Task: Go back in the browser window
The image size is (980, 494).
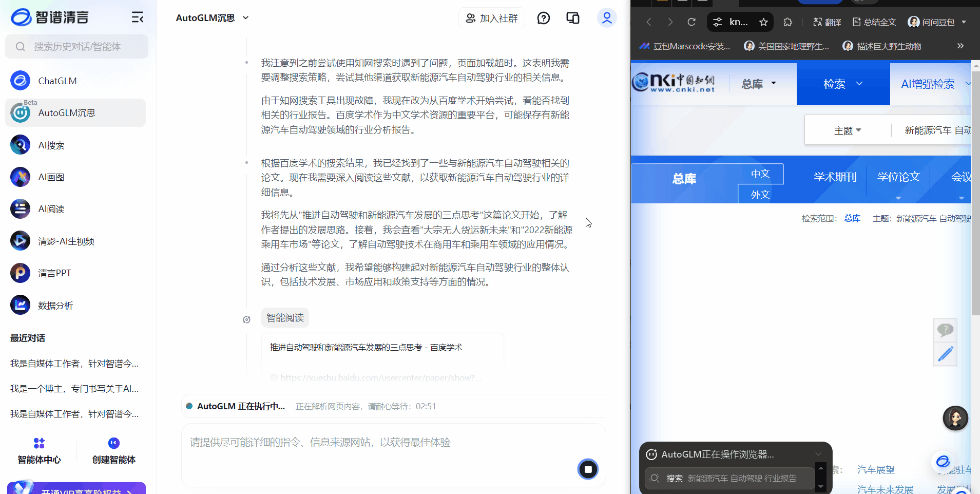Action: (x=649, y=22)
